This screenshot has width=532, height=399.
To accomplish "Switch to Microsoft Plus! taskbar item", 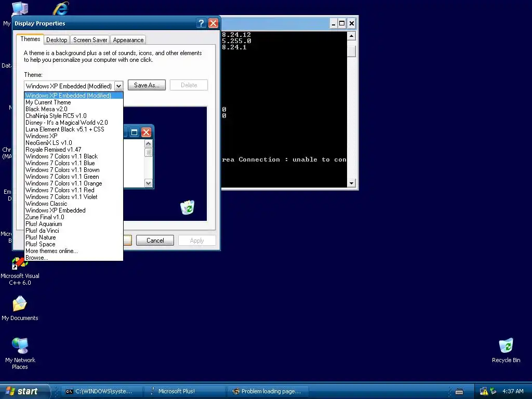I will 185,391.
